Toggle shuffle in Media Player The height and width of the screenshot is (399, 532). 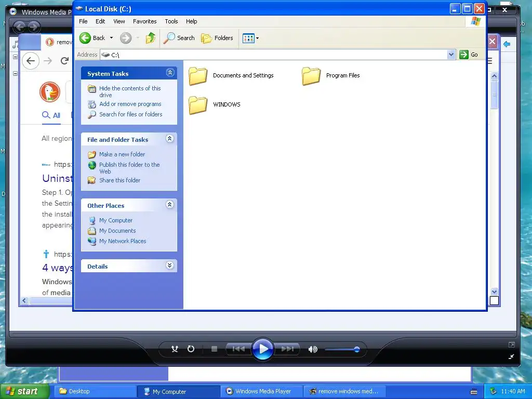175,349
